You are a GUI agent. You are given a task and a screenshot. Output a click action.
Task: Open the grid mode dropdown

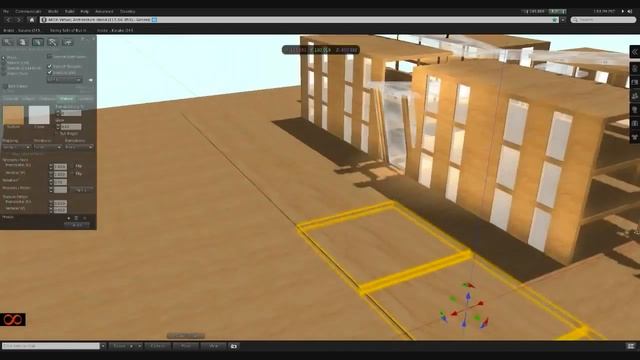64,80
